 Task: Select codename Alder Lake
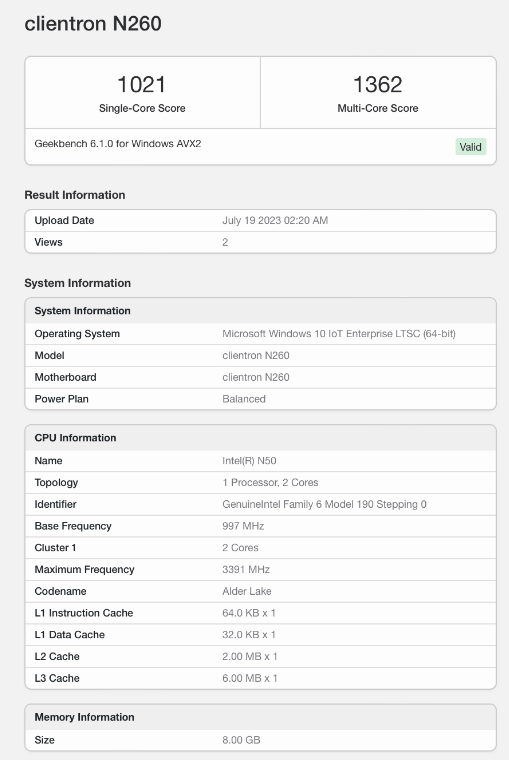247,591
